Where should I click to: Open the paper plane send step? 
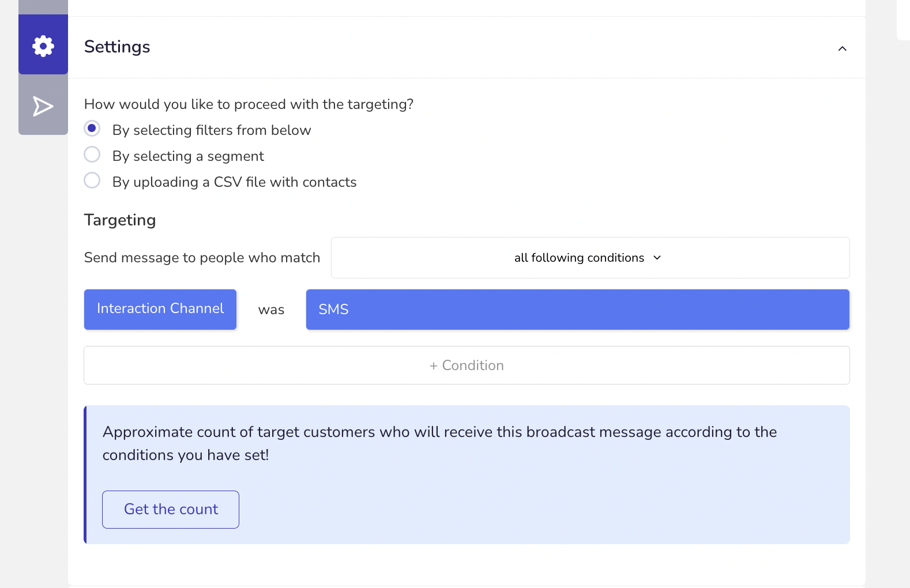pos(43,106)
